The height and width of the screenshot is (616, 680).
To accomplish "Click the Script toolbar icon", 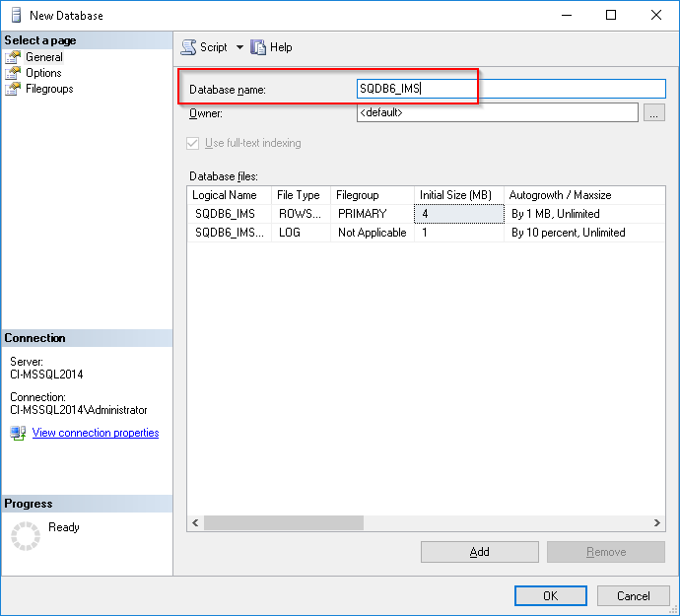I will point(189,47).
